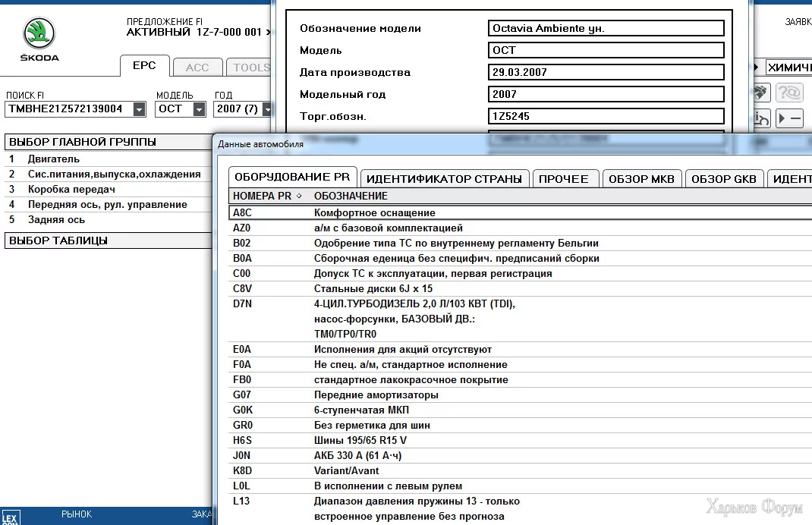Screen dimensions: 812x525
Task: Click the binoculars search icon
Action: point(761,93)
